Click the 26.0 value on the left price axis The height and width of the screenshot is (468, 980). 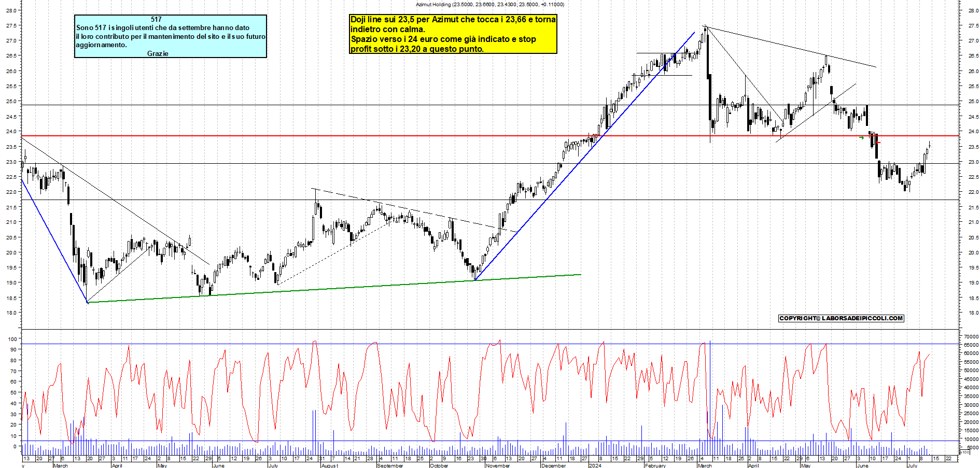pyautogui.click(x=11, y=71)
